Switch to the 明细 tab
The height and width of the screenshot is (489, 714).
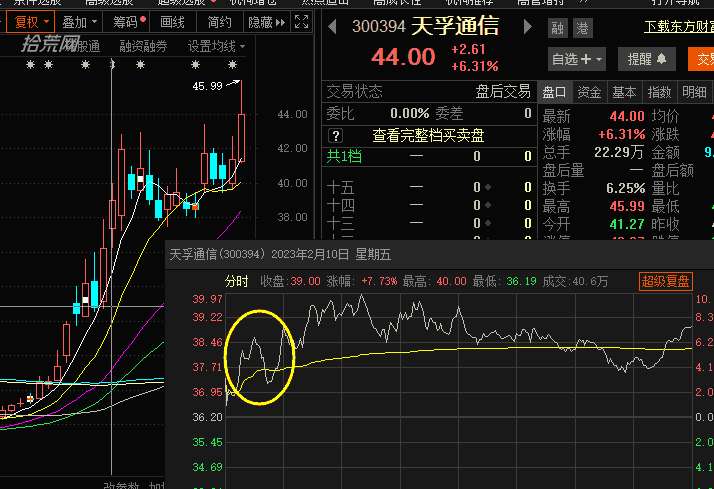[x=694, y=92]
